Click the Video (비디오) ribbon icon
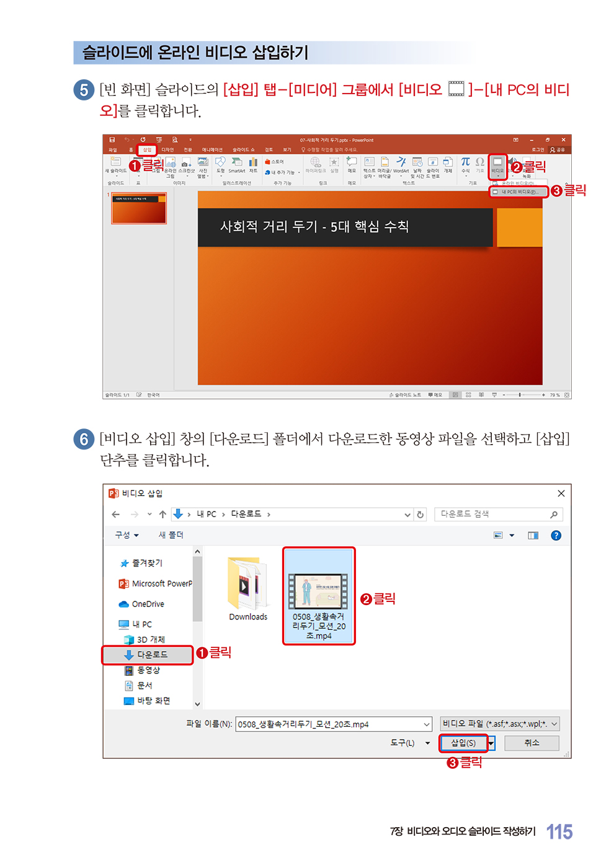The image size is (614, 868). (x=497, y=166)
